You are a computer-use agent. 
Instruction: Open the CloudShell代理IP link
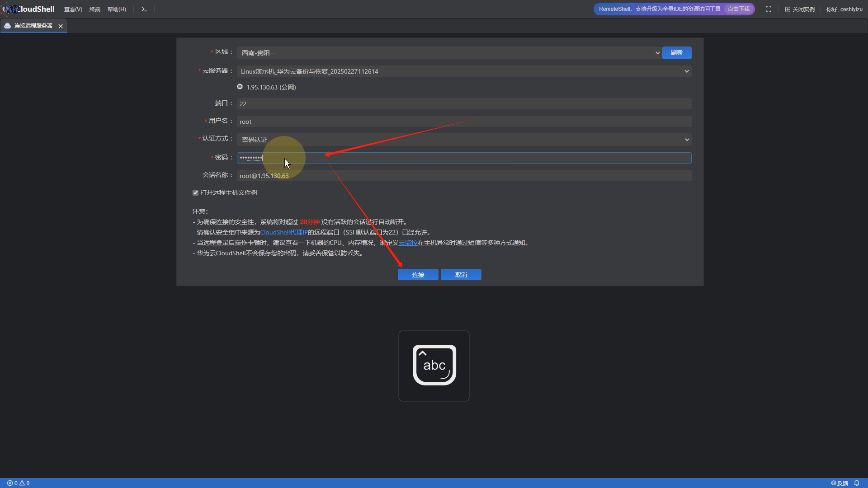283,232
